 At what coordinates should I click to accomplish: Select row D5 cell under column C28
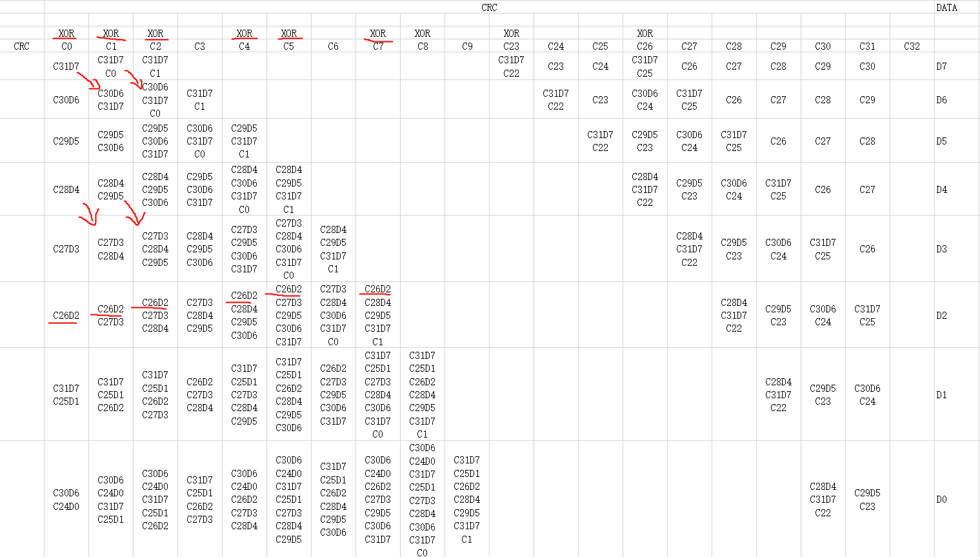click(x=734, y=141)
